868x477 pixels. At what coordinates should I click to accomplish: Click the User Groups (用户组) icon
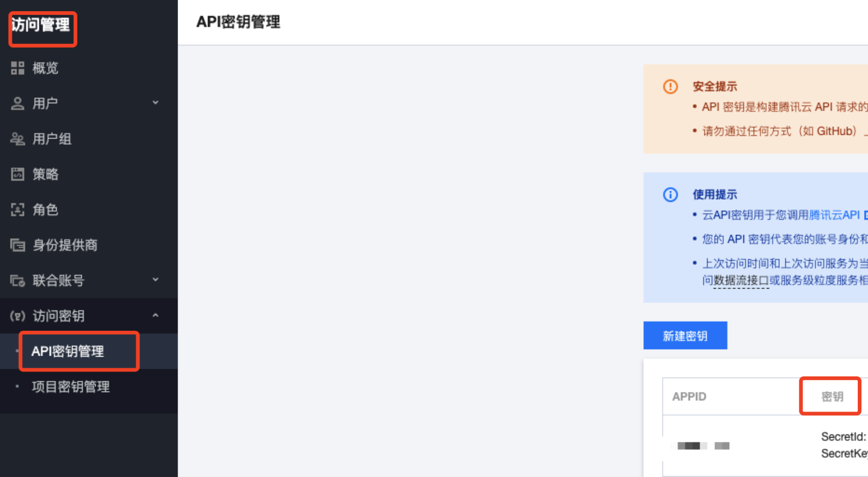[18, 139]
